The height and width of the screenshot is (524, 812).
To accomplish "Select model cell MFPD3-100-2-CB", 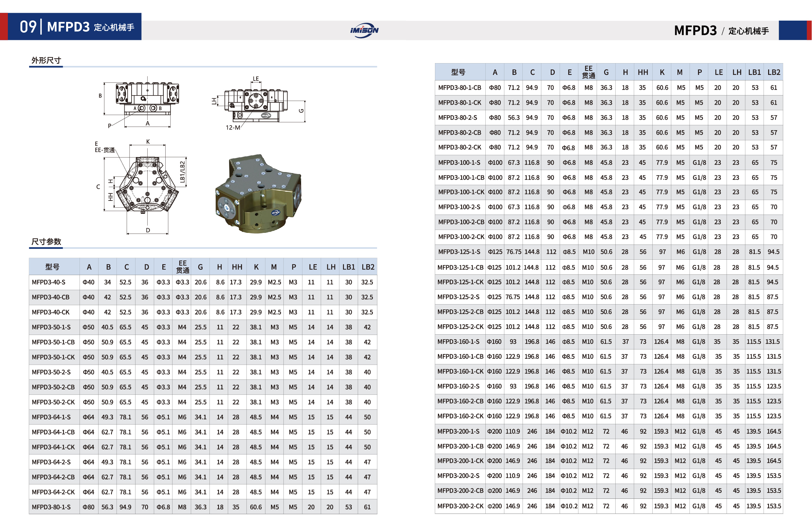I will (x=460, y=222).
